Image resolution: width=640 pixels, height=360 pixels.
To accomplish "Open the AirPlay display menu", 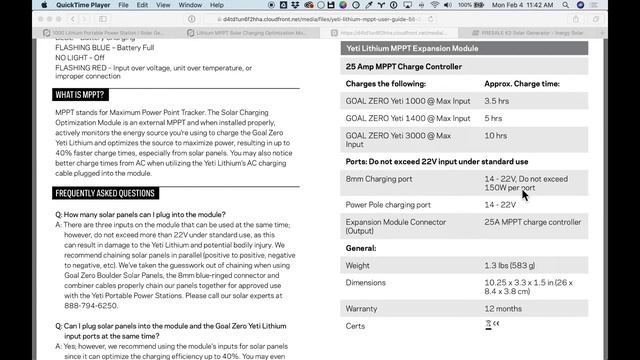I will coord(407,5).
